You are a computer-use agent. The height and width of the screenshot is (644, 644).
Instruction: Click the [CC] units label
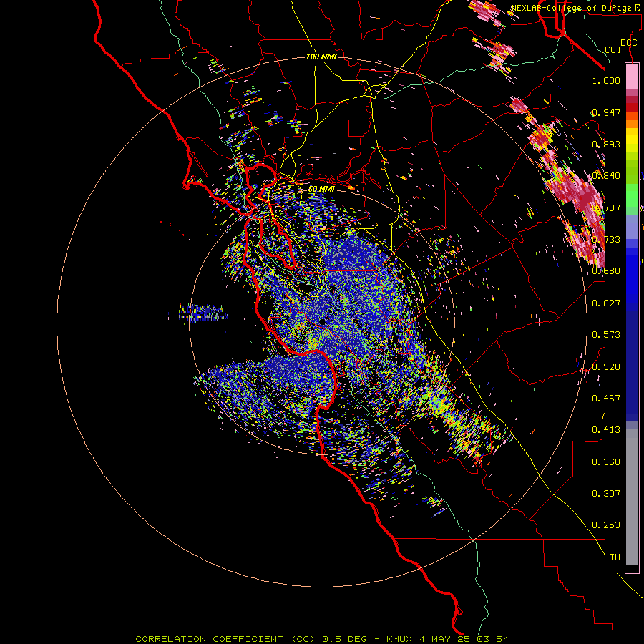point(611,49)
